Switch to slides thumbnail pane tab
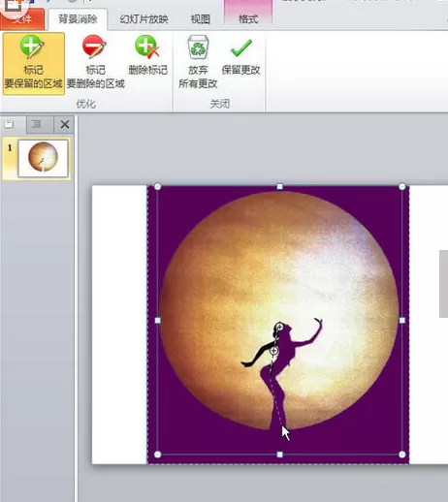Screen dimensions: 448x502 point(9,124)
